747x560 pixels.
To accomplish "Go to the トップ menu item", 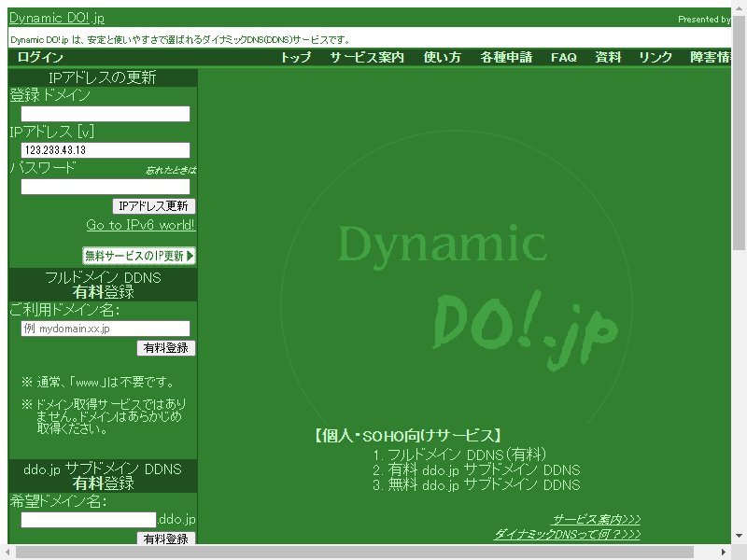I will tap(295, 57).
